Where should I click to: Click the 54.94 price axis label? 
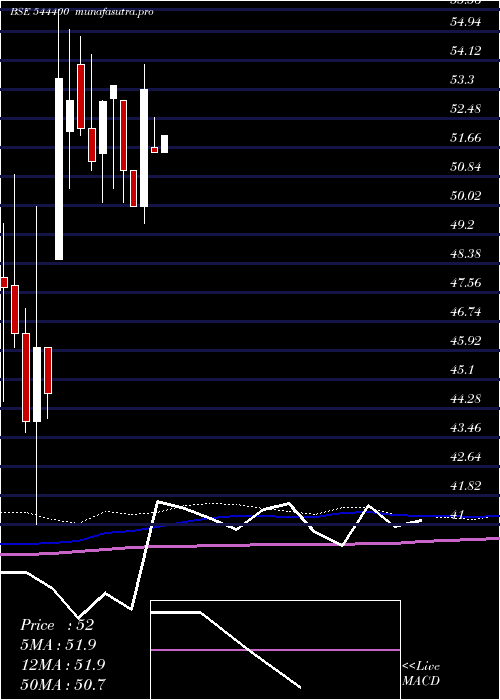(466, 21)
